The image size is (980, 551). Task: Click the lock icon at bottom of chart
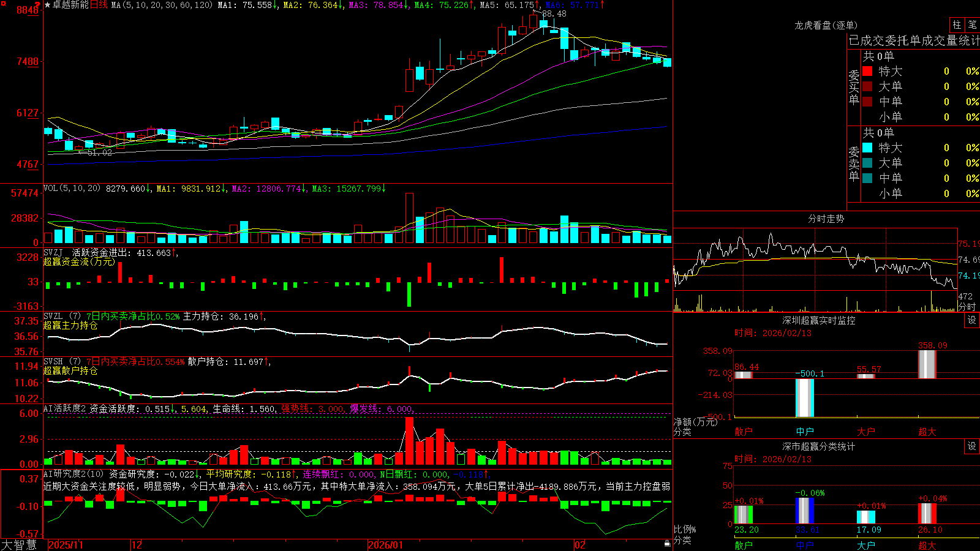click(667, 543)
